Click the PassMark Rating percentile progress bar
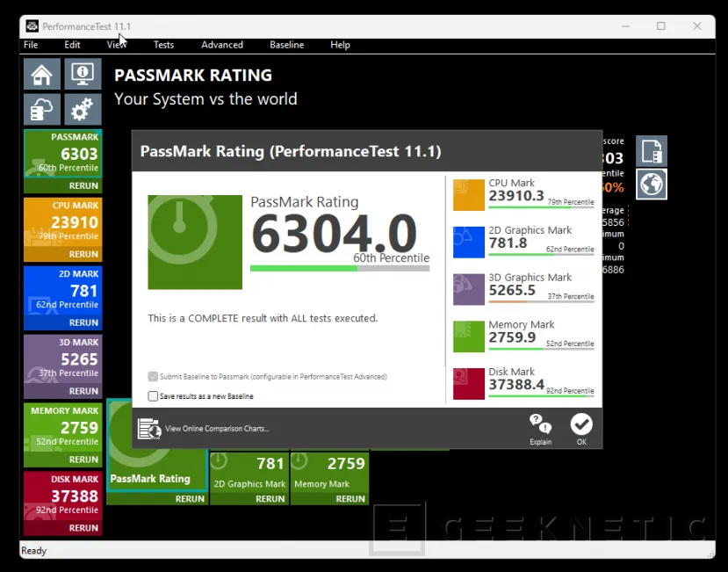This screenshot has width=728, height=572. point(340,269)
